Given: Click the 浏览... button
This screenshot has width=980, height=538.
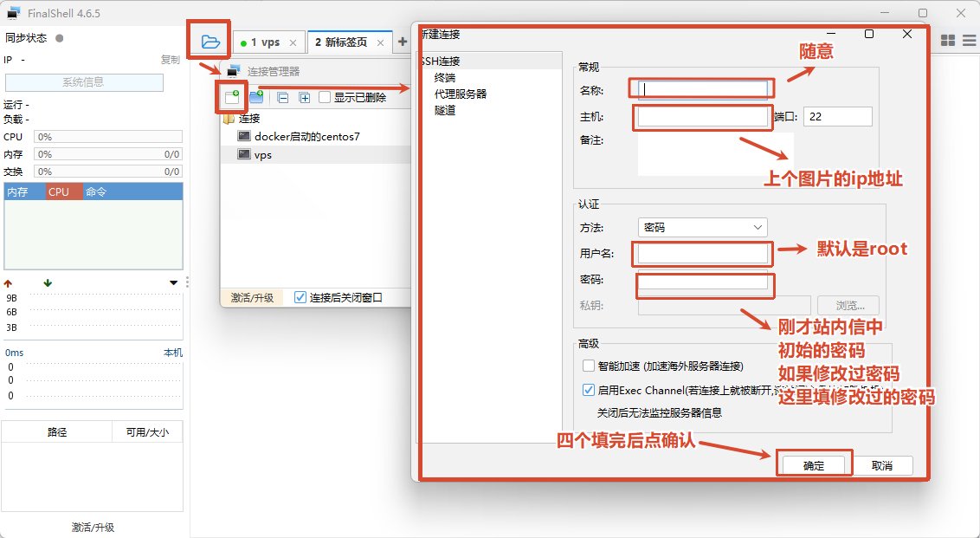Looking at the screenshot, I should tap(848, 305).
